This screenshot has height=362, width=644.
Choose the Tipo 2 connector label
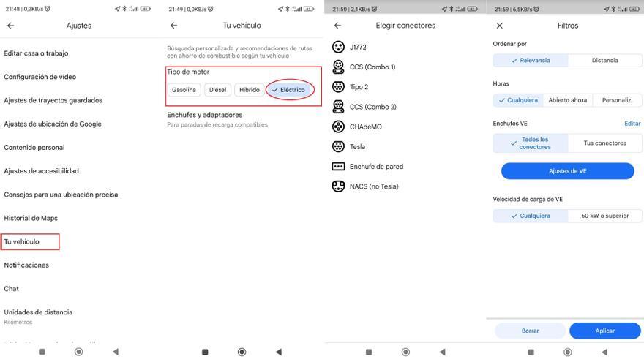359,87
